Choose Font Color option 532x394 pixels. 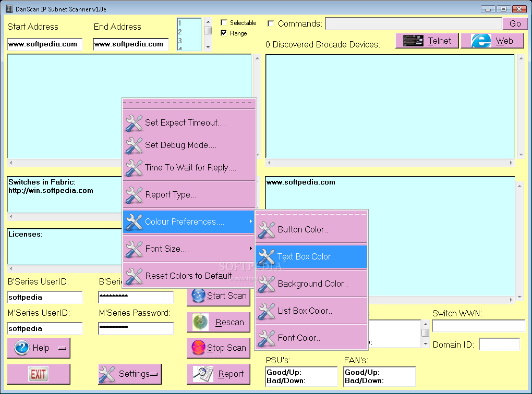tap(311, 338)
